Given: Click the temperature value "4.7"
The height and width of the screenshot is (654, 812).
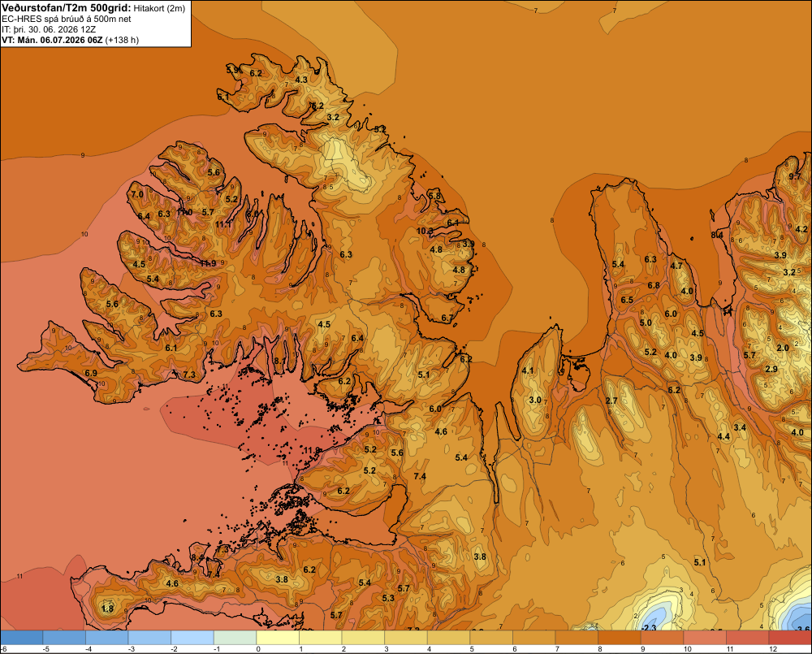Looking at the screenshot, I should click(676, 266).
